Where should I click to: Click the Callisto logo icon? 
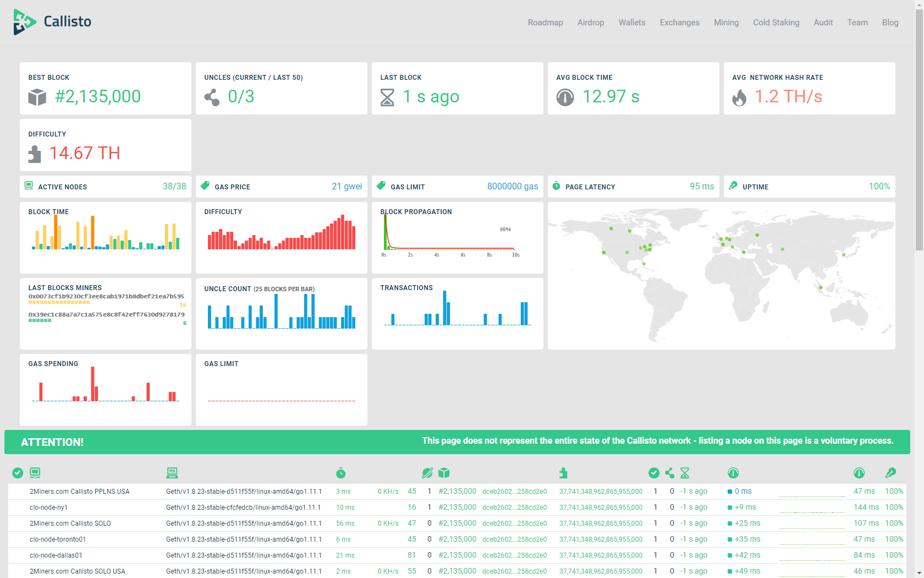pos(25,22)
